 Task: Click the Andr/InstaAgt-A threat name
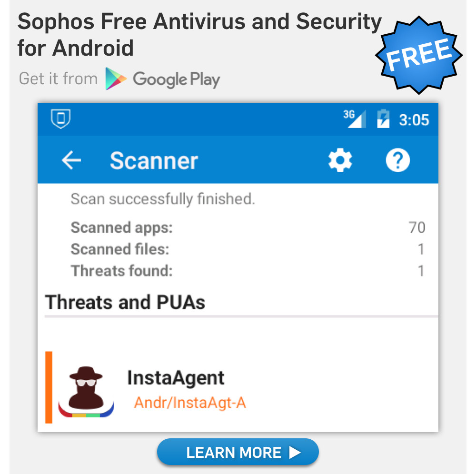(190, 403)
